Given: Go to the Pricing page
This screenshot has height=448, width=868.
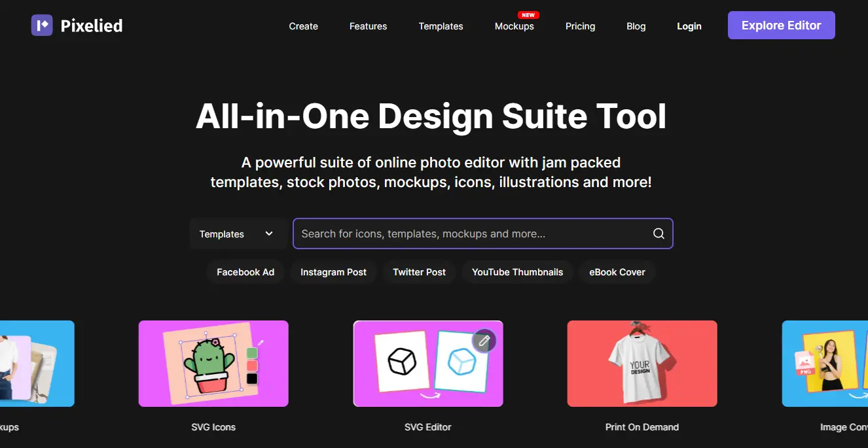Looking at the screenshot, I should [581, 26].
